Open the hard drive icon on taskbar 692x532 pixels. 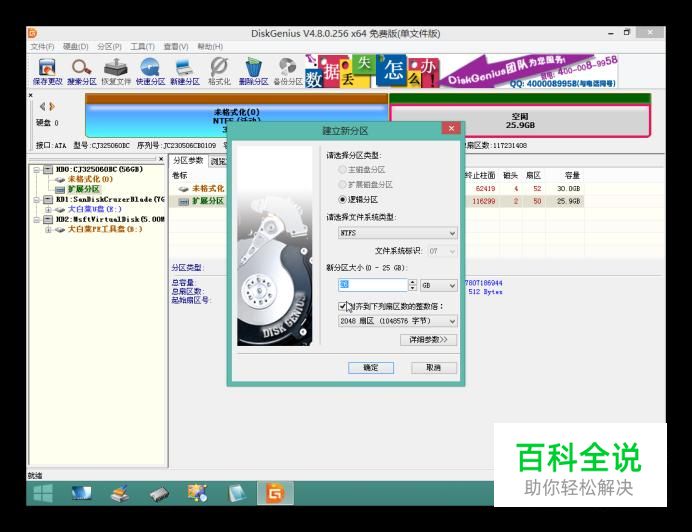[159, 494]
